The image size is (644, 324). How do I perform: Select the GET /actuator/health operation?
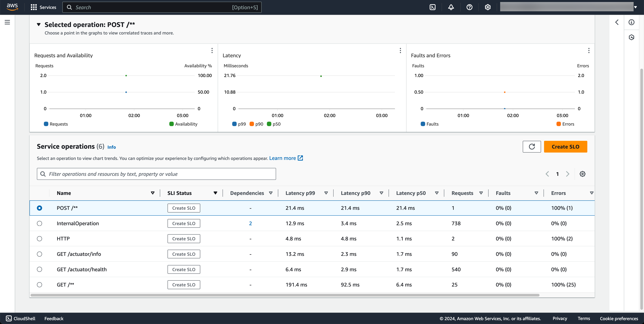tap(40, 269)
